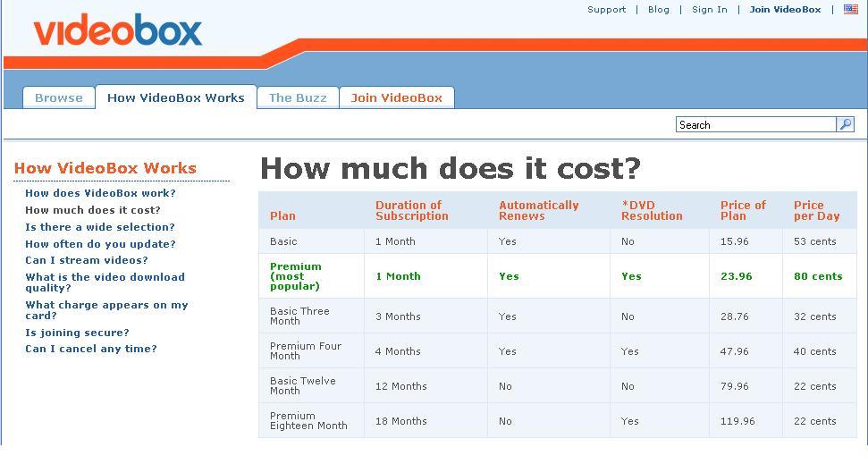The width and height of the screenshot is (868, 464).
Task: Click Join VideoBox in top header
Action: 785,10
